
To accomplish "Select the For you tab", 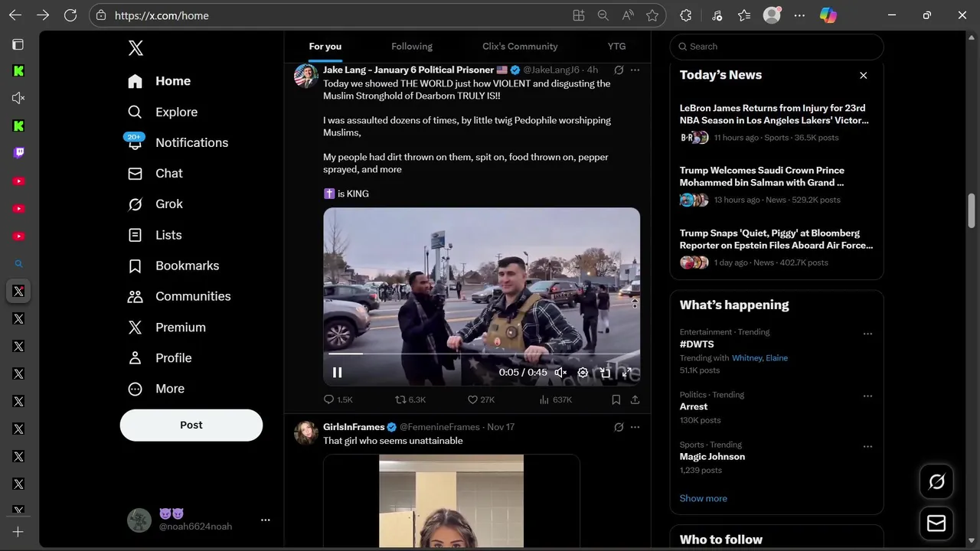I will (x=325, y=47).
